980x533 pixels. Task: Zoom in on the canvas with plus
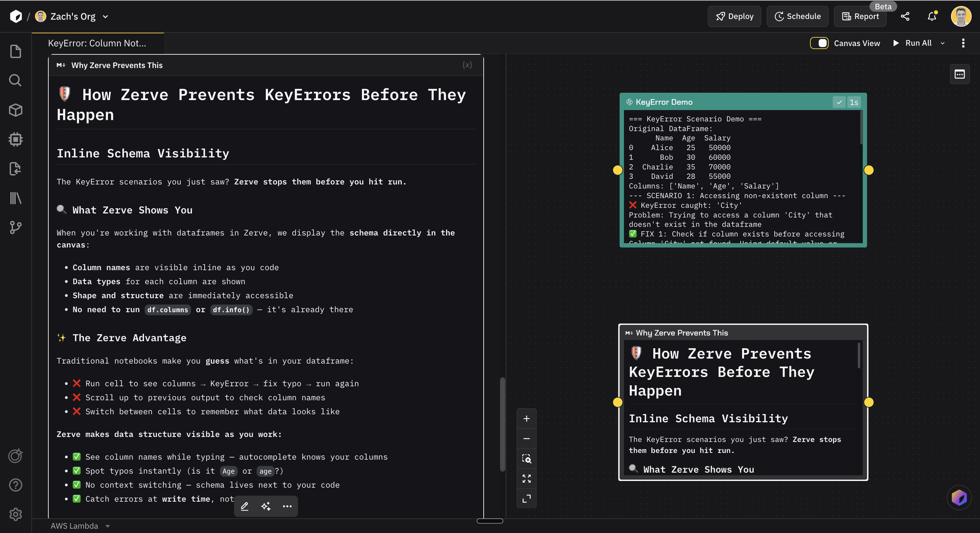click(527, 419)
